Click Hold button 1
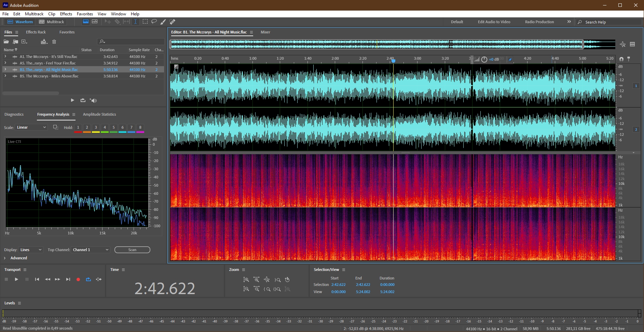This screenshot has height=332, width=644. click(78, 128)
